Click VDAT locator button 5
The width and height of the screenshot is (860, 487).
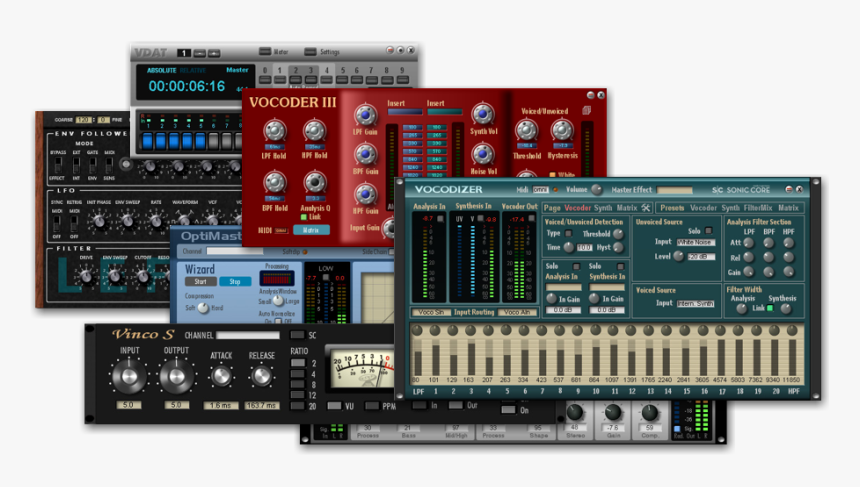point(343,80)
